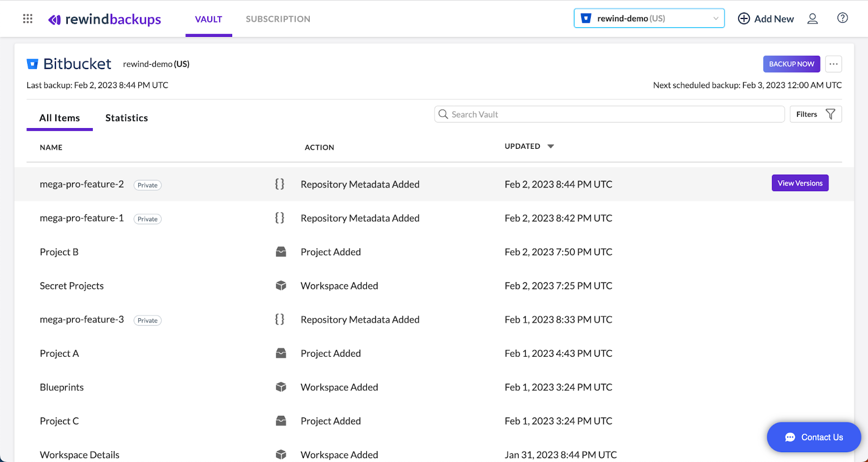Click the Private badge on mega-pro-feature-1
This screenshot has width=868, height=462.
[x=148, y=219]
